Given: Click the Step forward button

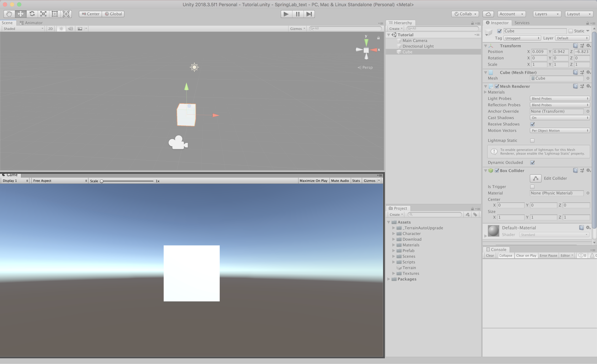Looking at the screenshot, I should 309,14.
